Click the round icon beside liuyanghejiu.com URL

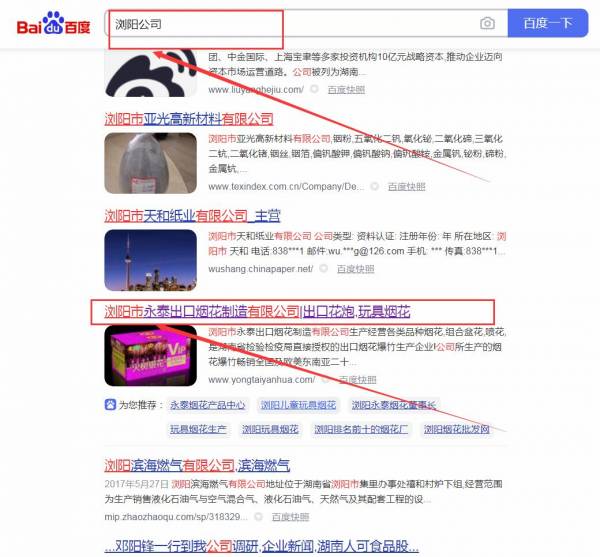(316, 90)
